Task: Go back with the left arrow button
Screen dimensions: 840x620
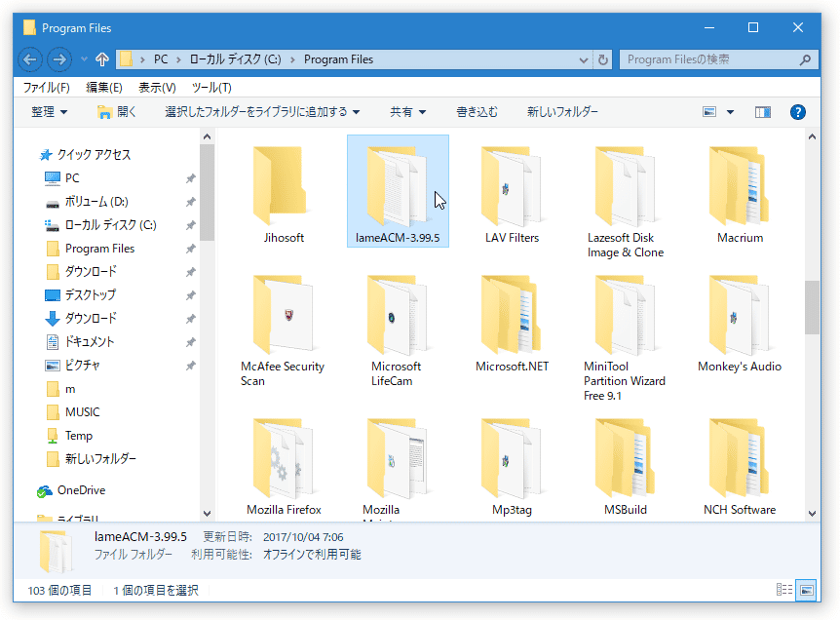Action: (30, 59)
